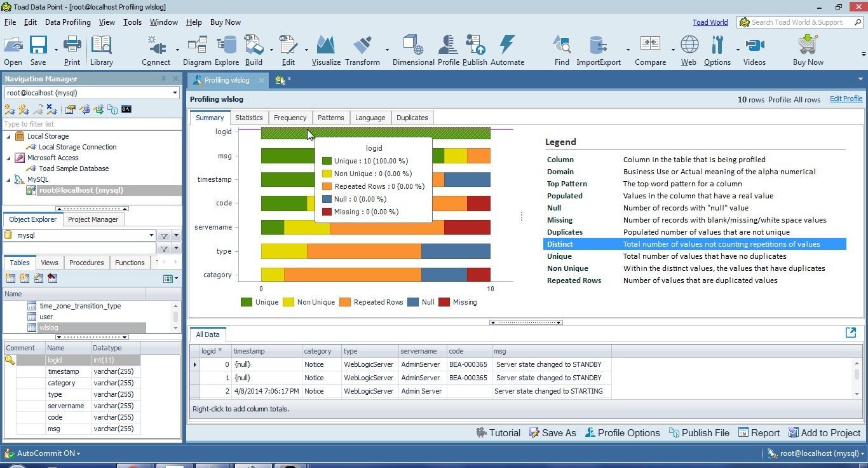Open the mysql database selector dropdown
This screenshot has width=868, height=468.
[x=153, y=235]
